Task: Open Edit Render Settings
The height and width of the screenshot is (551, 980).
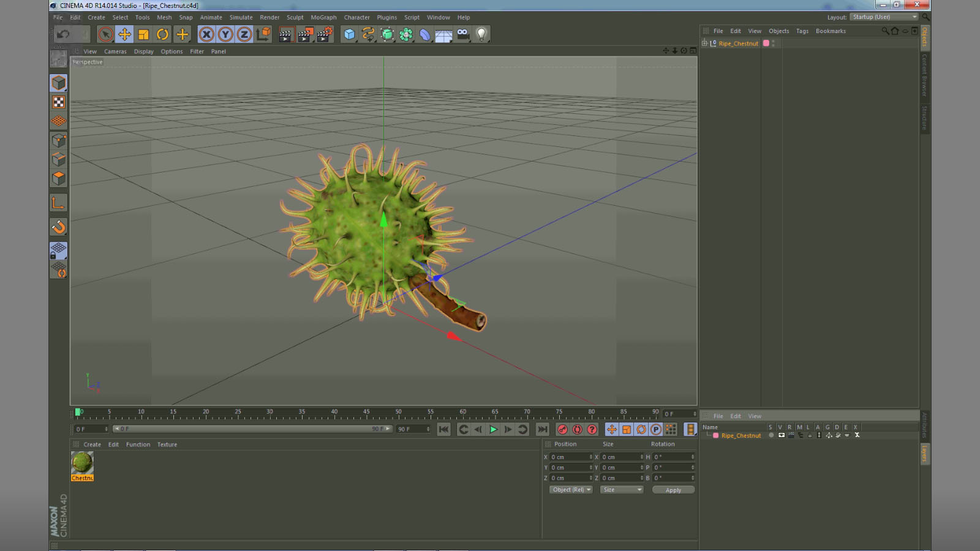Action: (325, 34)
